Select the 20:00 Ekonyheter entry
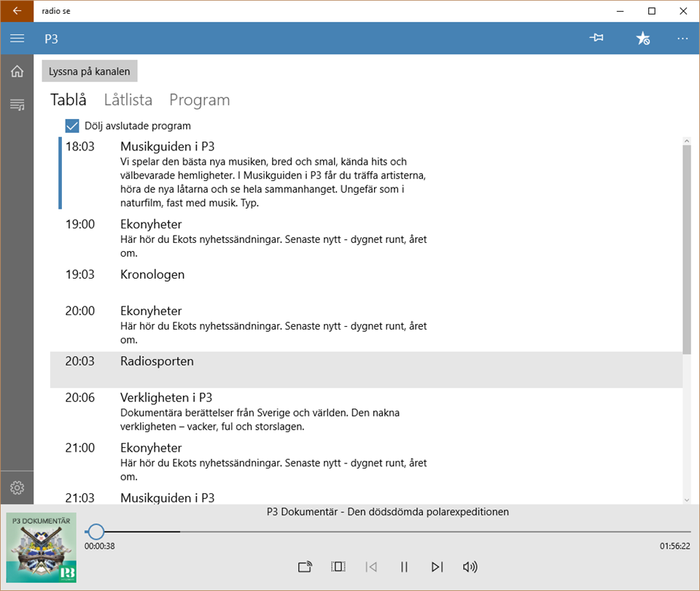 pos(367,327)
